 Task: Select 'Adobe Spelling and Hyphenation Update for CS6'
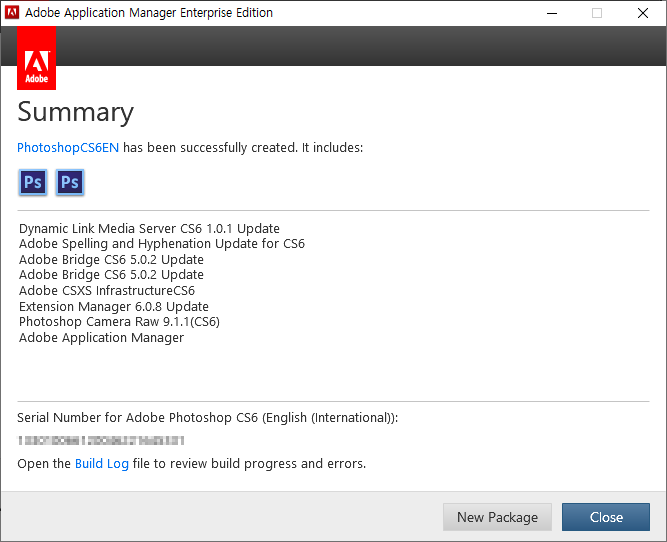162,244
